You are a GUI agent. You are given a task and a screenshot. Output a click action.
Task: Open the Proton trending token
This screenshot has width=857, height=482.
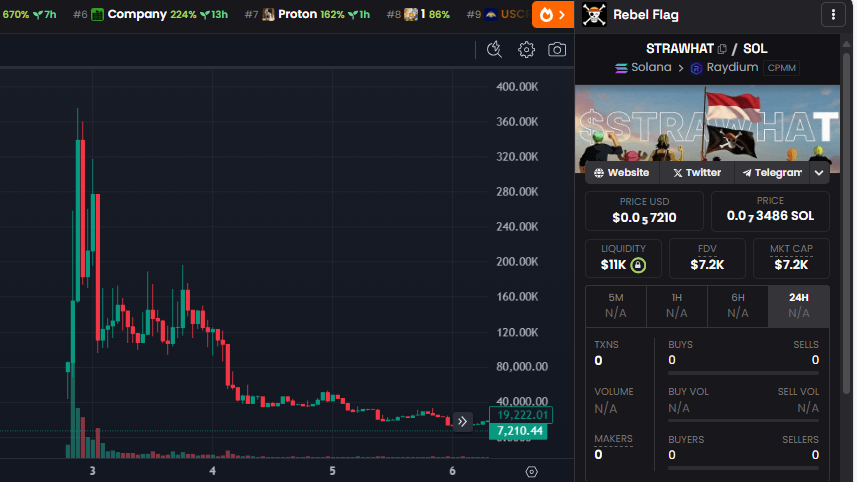tap(307, 15)
